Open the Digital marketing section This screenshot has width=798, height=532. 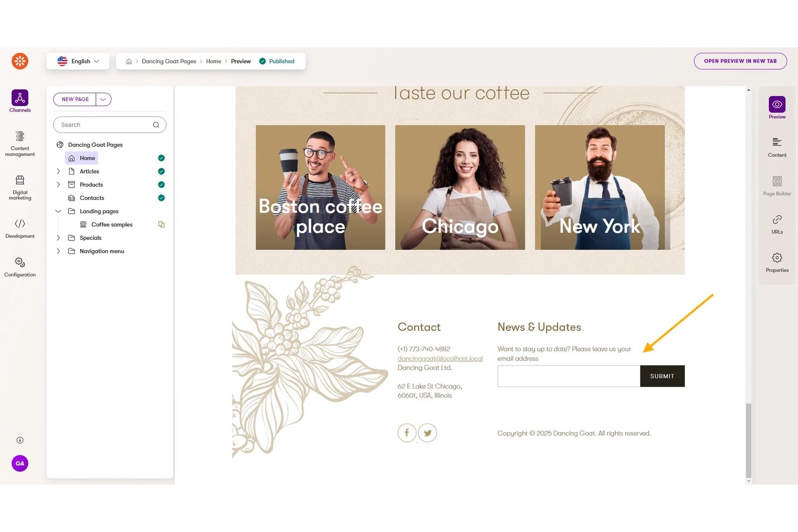[x=20, y=187]
